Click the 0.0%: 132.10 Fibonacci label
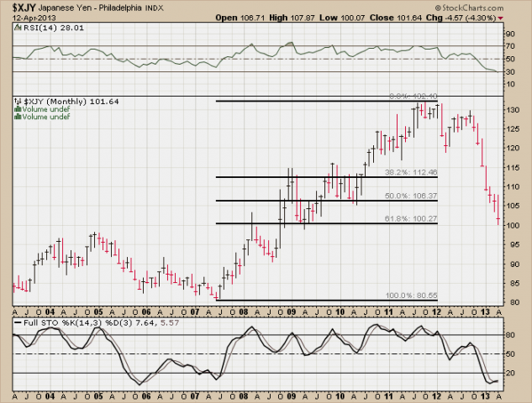 click(x=413, y=97)
